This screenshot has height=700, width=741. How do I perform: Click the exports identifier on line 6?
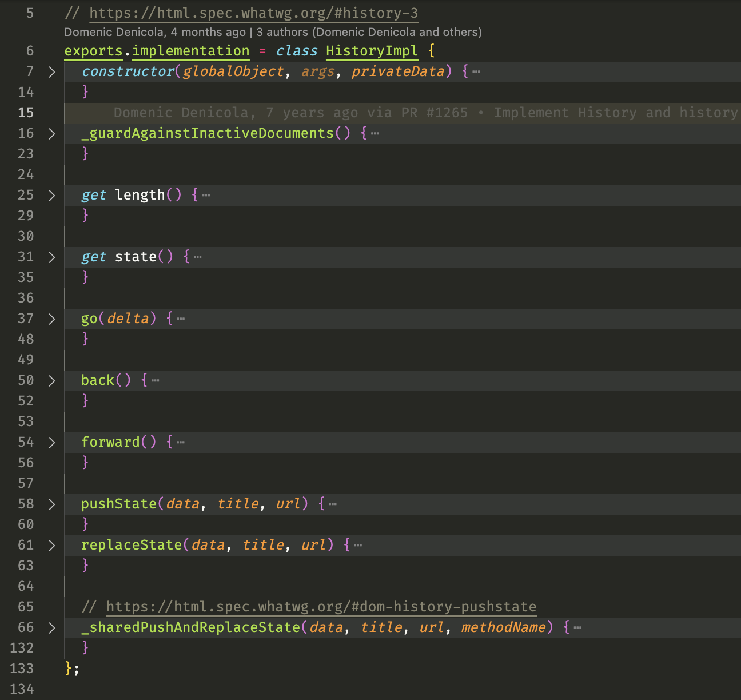coord(94,51)
